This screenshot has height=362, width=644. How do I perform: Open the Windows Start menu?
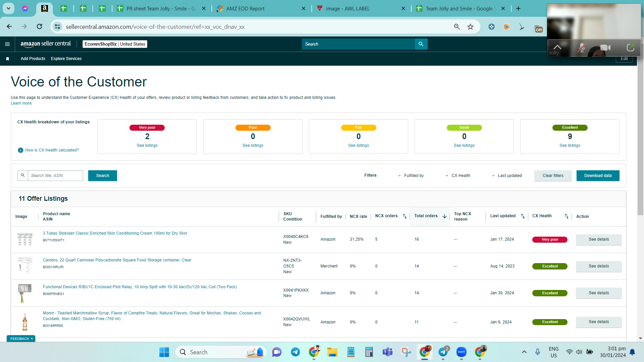coord(164,352)
